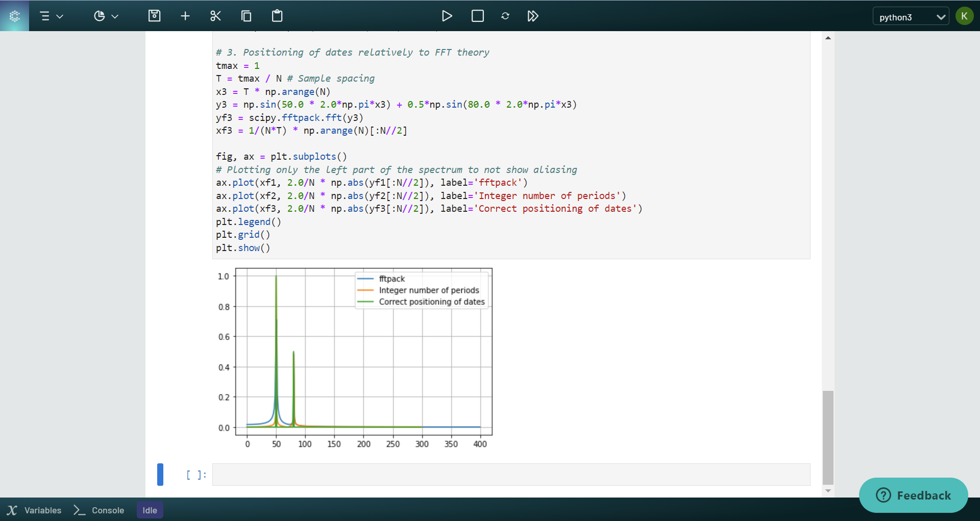980x521 pixels.
Task: Toggle the Variables panel
Action: tap(34, 510)
